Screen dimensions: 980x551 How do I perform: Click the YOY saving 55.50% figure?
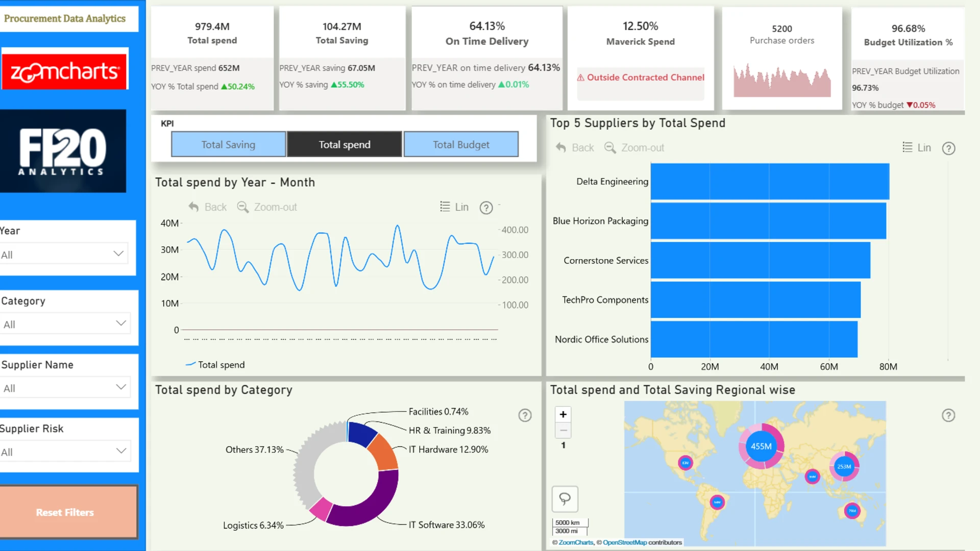[348, 85]
